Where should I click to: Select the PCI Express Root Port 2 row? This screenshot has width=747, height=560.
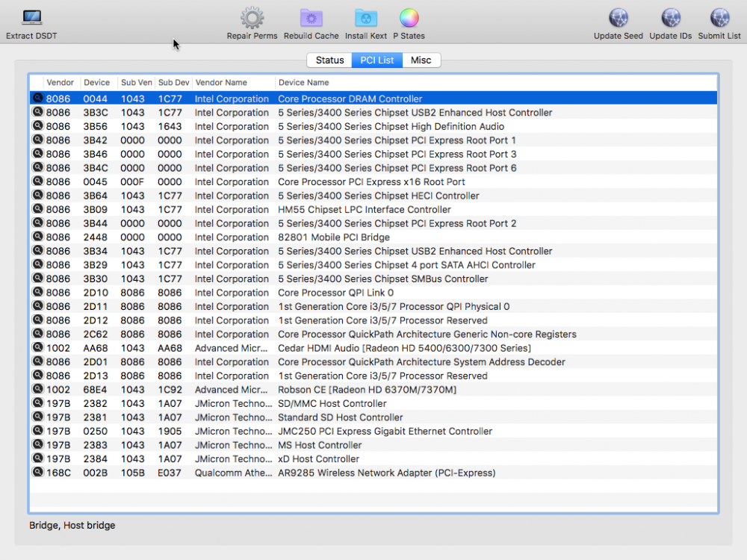point(373,223)
